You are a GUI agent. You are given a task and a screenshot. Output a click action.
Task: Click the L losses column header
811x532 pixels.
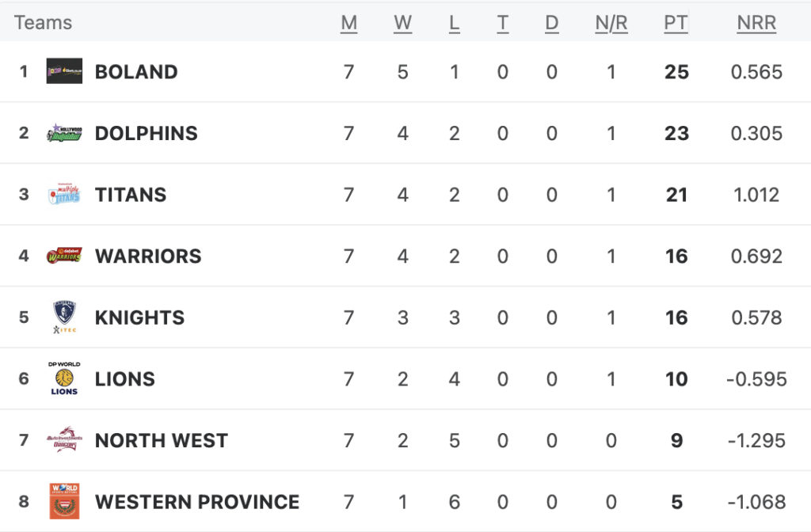point(454,23)
